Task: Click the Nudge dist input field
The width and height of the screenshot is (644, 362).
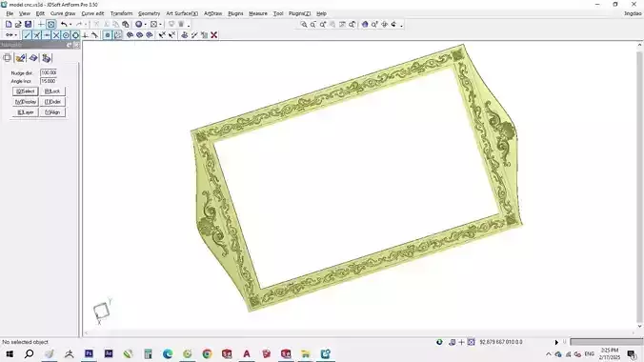Action: pyautogui.click(x=49, y=72)
